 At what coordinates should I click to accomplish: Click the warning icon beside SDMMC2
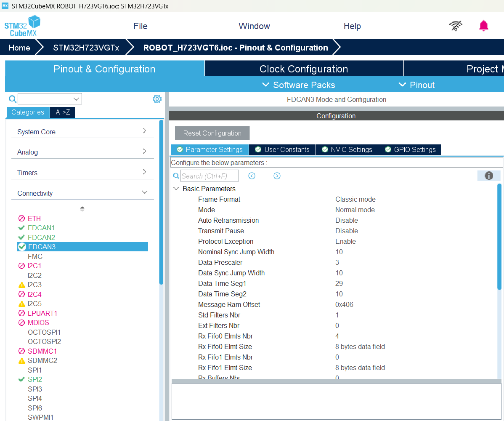click(21, 361)
